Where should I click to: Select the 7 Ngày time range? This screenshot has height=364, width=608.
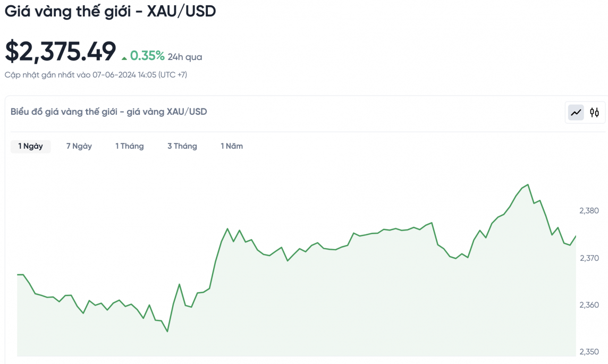pos(79,146)
